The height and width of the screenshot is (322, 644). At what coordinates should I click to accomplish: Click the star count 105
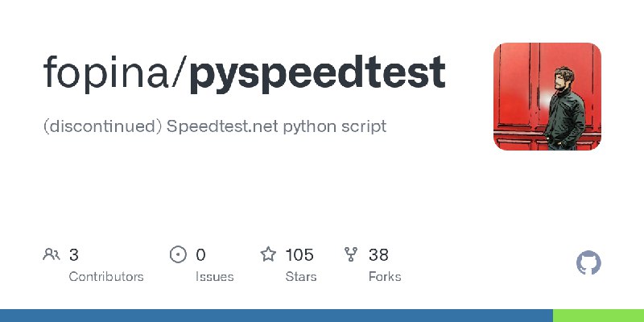pos(299,254)
